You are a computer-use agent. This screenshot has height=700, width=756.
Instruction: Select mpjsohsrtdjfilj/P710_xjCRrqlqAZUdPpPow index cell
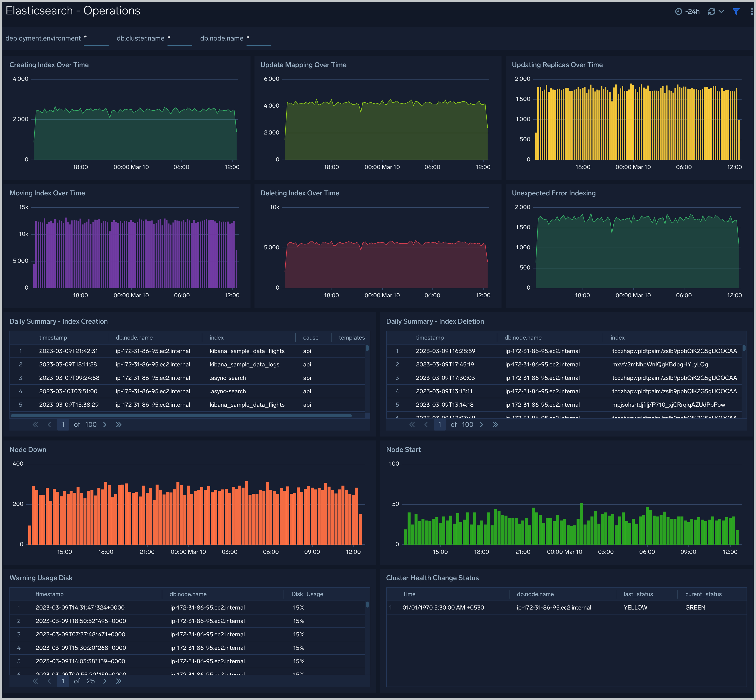click(669, 404)
